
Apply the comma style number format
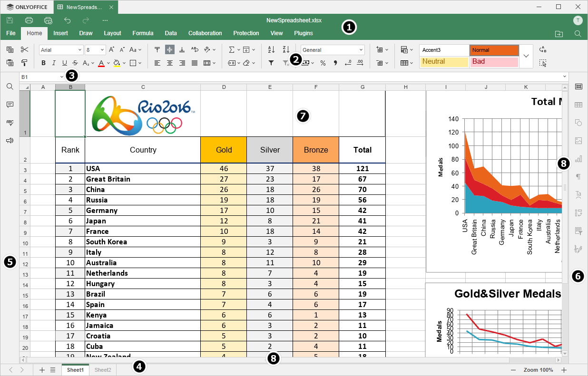335,62
